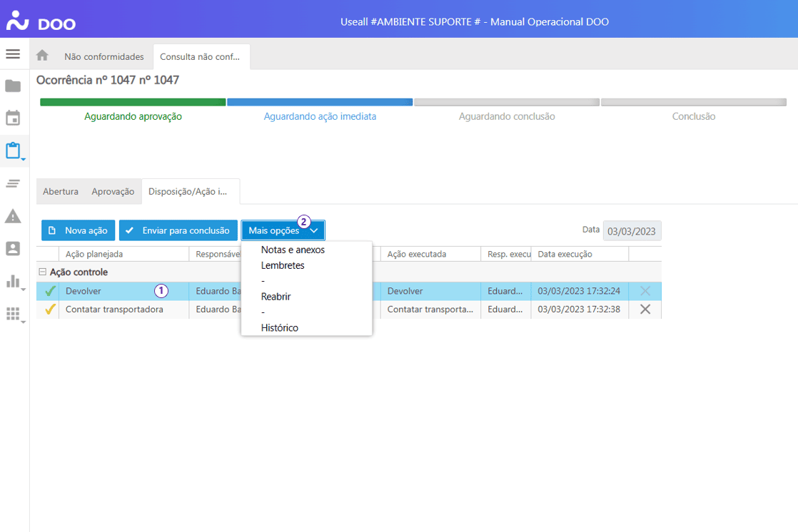Toggle the Mais opções dropdown button
The width and height of the screenshot is (798, 532).
(x=283, y=230)
